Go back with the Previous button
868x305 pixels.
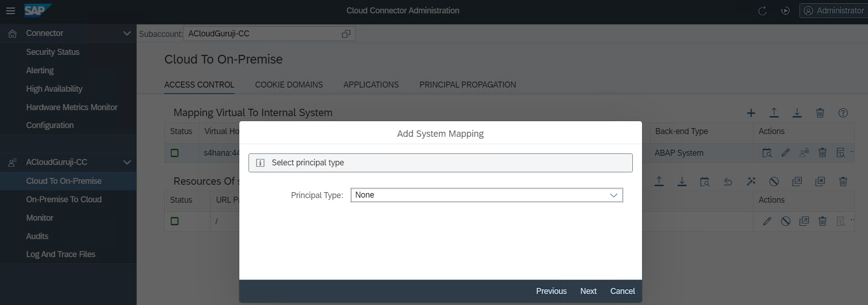tap(551, 291)
